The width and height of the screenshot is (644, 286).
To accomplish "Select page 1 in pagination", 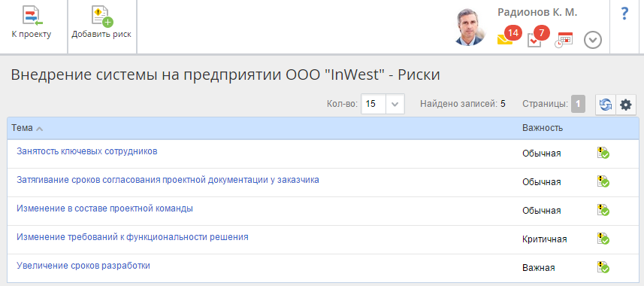I will [x=578, y=104].
